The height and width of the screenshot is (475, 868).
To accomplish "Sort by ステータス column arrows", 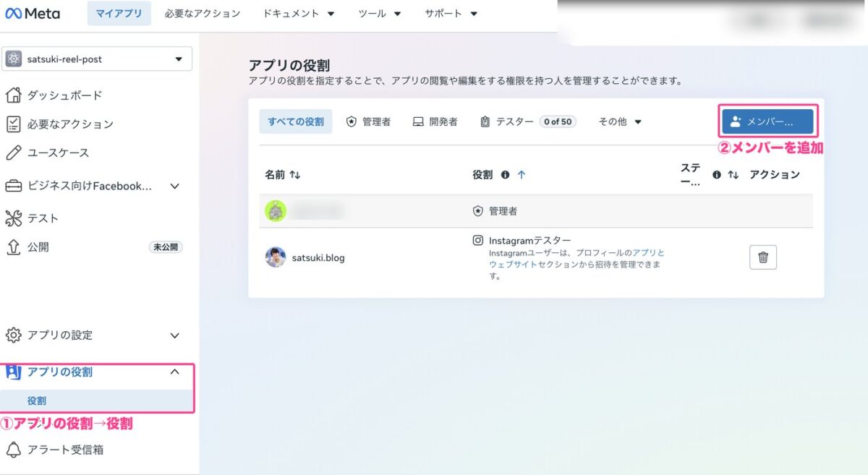I will pos(733,175).
